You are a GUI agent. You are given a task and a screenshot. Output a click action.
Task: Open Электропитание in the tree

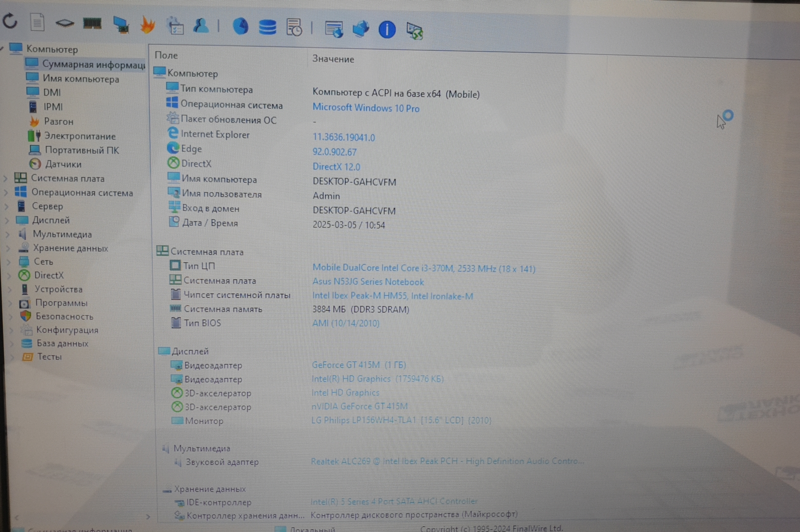click(x=80, y=136)
